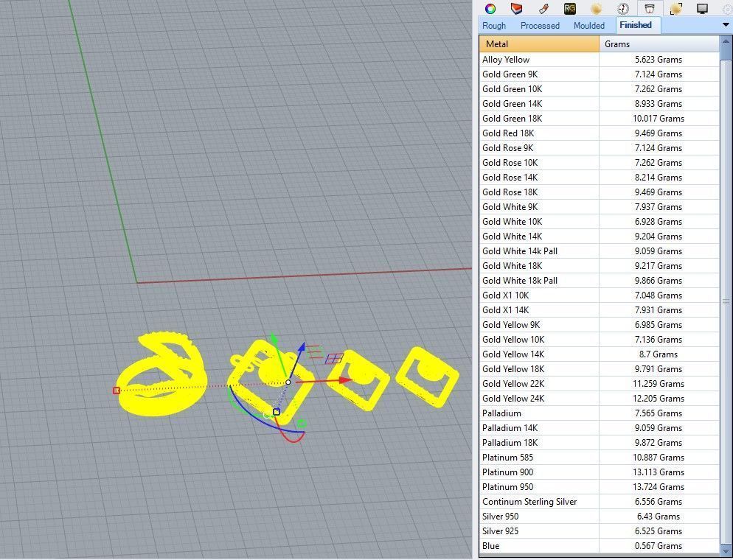Sort by the Metal column header
The height and width of the screenshot is (560, 733).
[x=539, y=44]
